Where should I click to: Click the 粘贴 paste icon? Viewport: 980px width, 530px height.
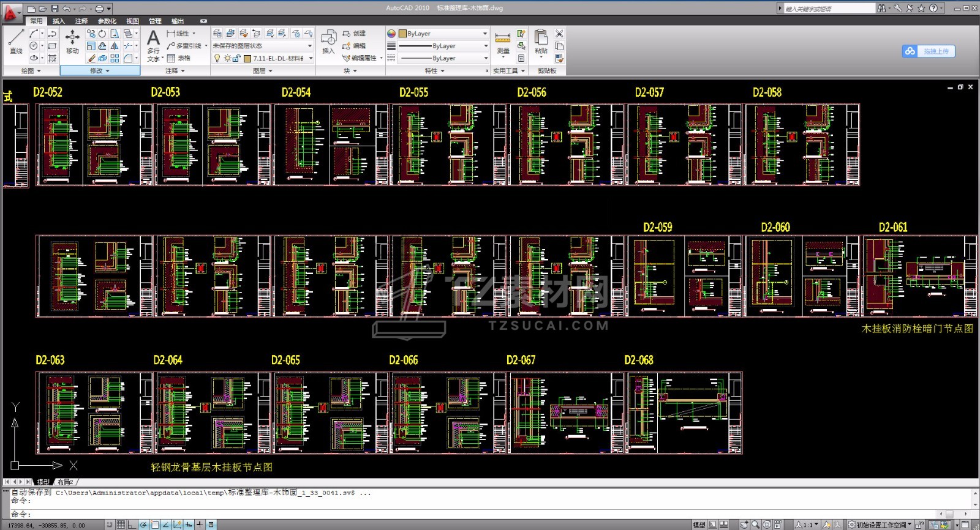click(540, 42)
